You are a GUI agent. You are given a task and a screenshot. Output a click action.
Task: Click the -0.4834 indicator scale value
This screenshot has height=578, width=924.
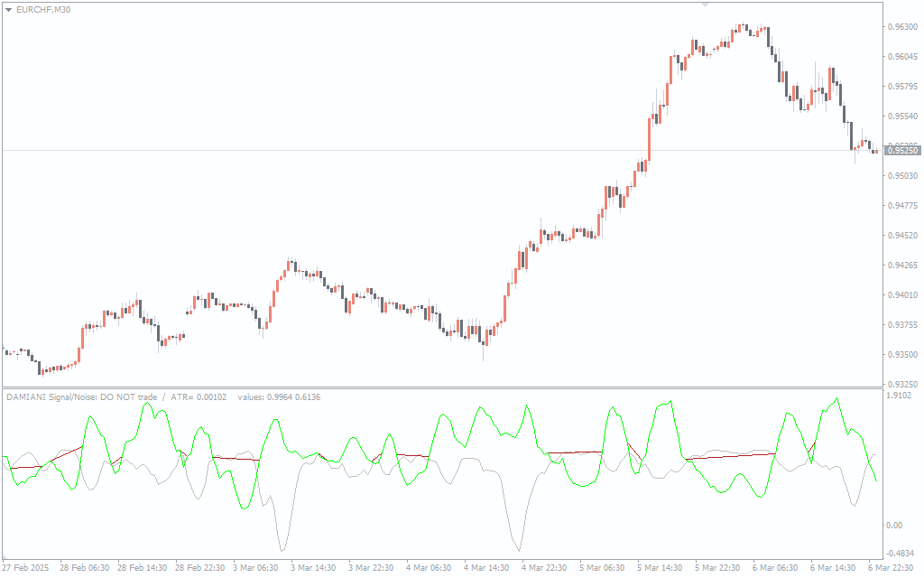point(900,554)
